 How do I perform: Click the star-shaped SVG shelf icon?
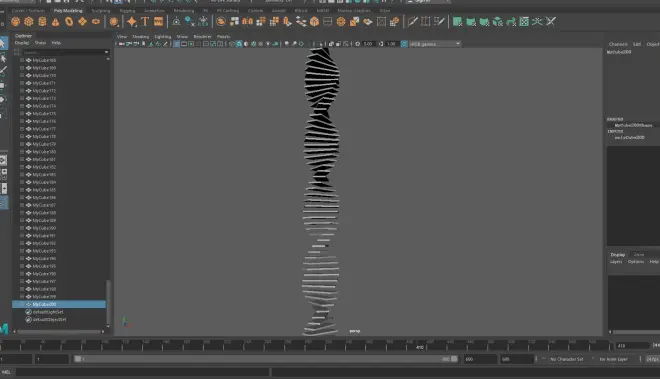click(x=132, y=21)
